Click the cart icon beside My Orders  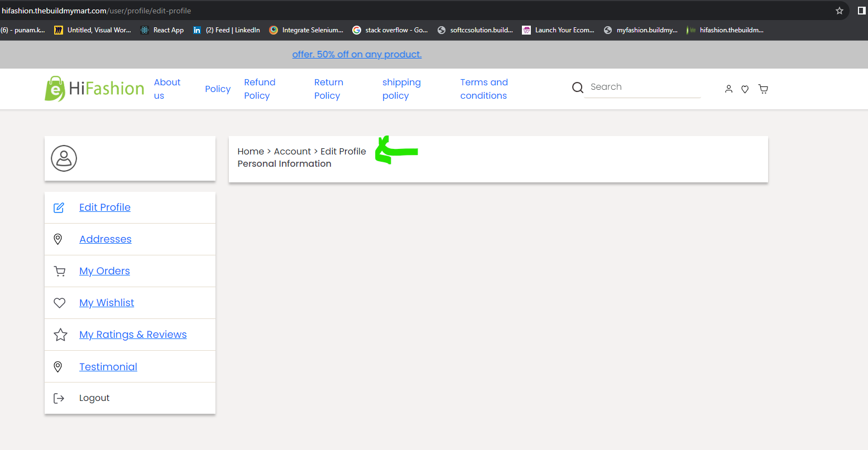point(59,272)
